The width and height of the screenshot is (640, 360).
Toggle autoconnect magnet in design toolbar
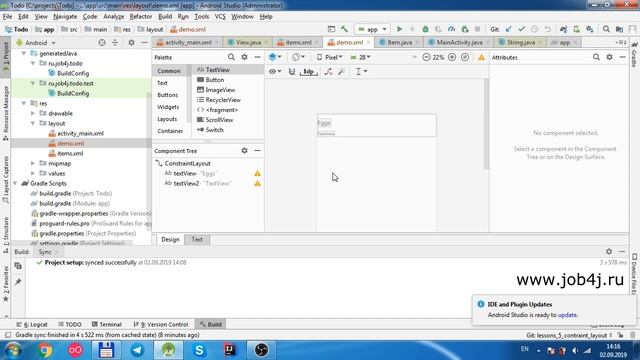pos(292,71)
